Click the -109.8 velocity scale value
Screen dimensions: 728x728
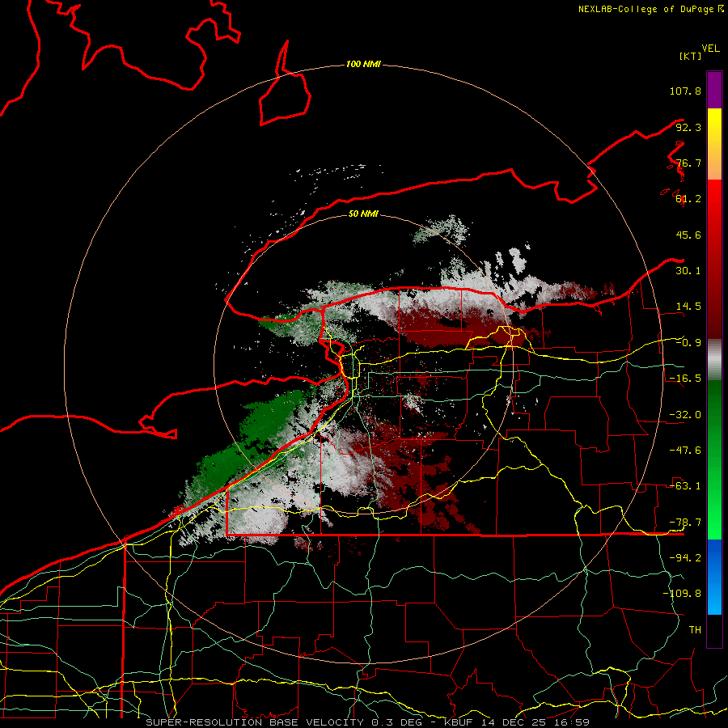682,594
